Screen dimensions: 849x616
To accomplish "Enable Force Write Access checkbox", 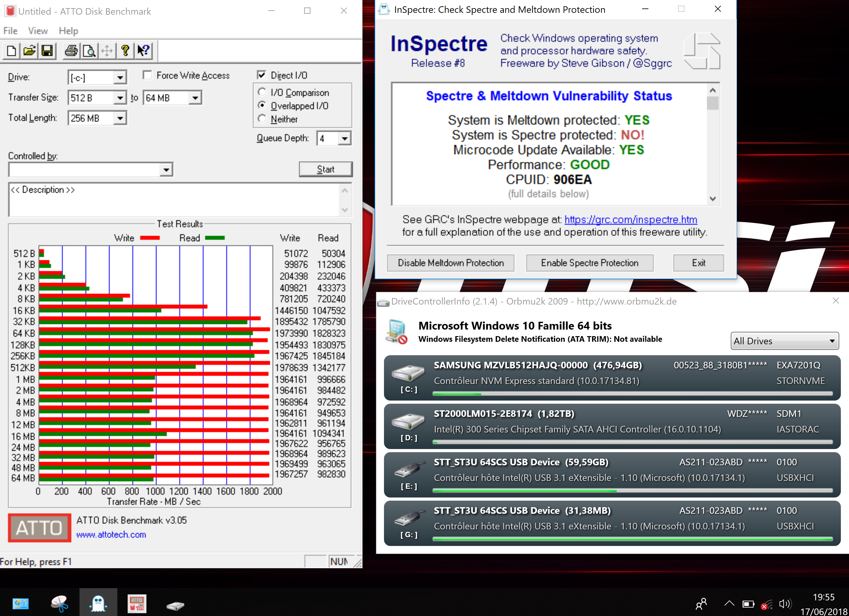I will pos(147,75).
